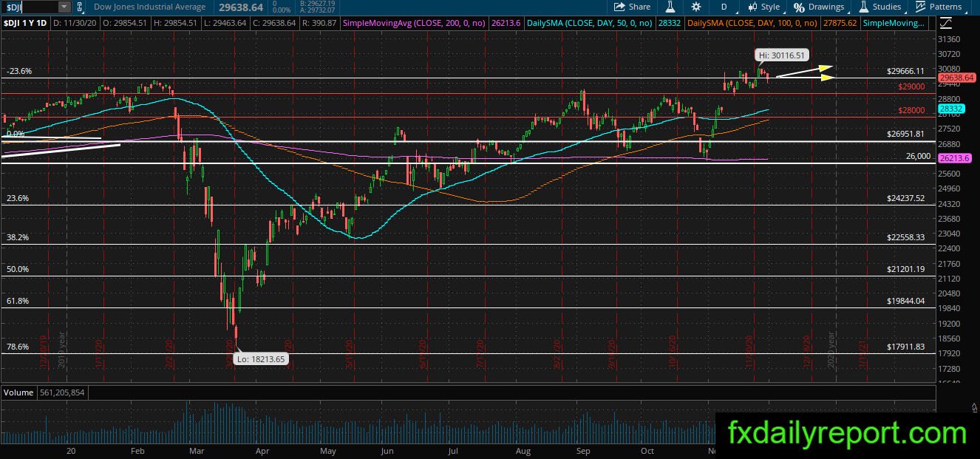Screen dimensions: 980x459
Task: Click the 78.6% Fibonacci label
Action: [18, 346]
